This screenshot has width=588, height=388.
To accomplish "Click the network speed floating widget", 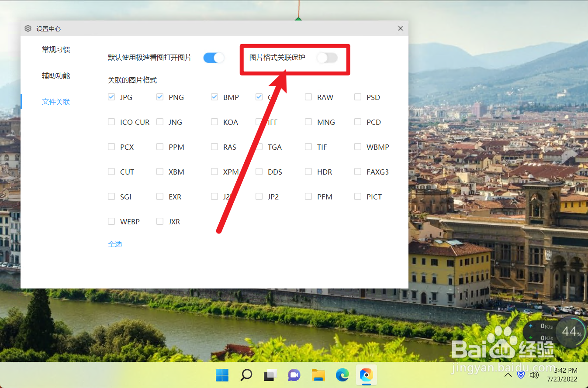I will point(540,332).
